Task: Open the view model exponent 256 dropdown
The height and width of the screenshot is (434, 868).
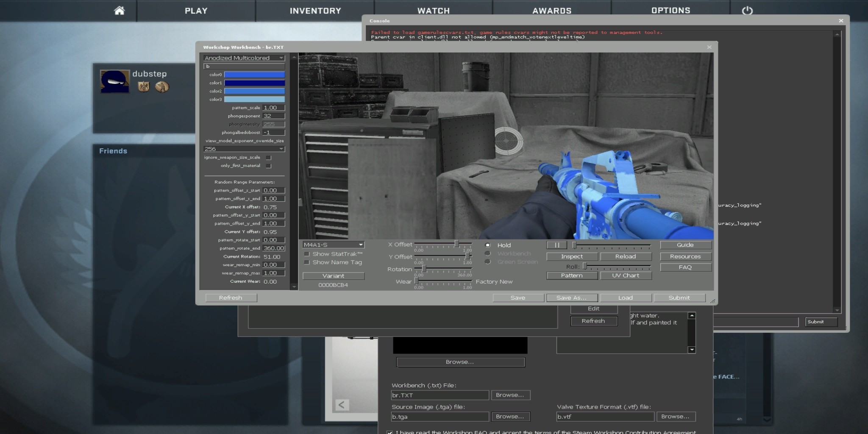Action: coord(244,149)
